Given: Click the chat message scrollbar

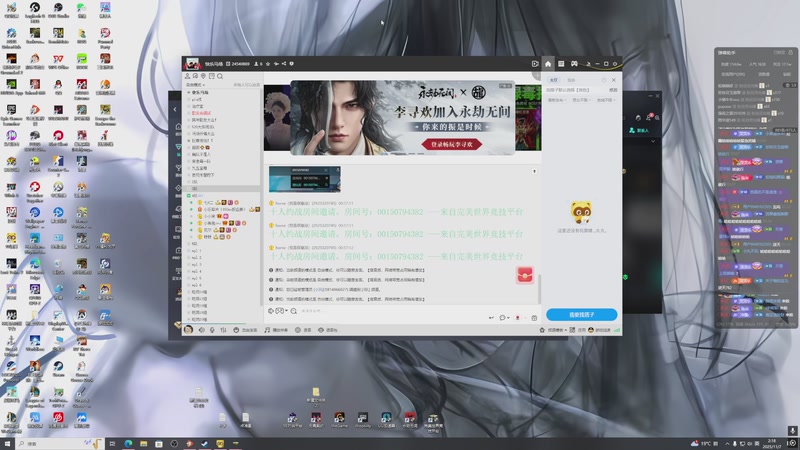Looking at the screenshot, I should tap(538, 288).
